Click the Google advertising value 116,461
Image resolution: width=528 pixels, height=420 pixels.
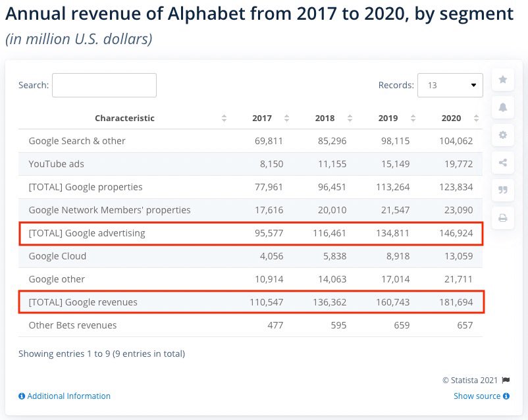(x=329, y=233)
